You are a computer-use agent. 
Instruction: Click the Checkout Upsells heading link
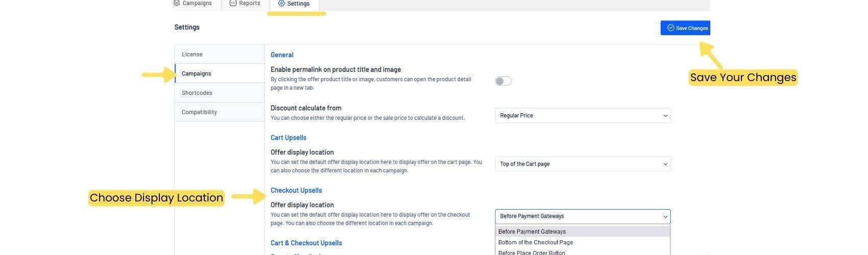coord(296,190)
